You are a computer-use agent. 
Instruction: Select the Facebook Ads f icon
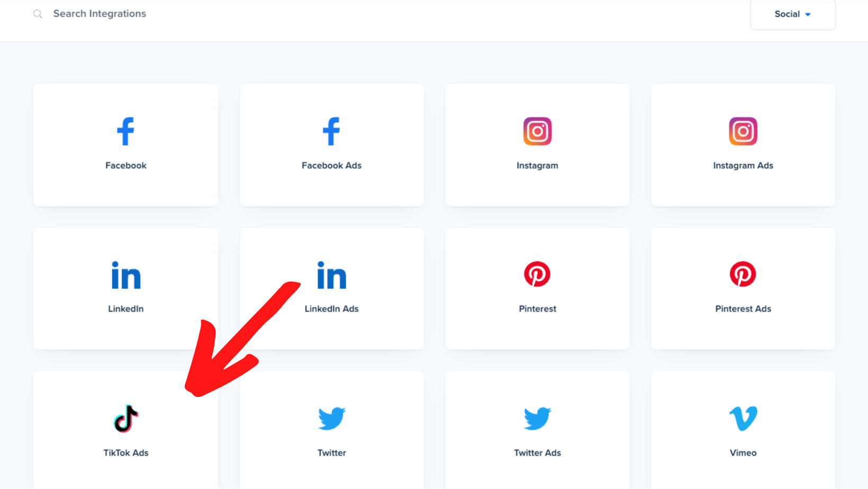pyautogui.click(x=331, y=131)
